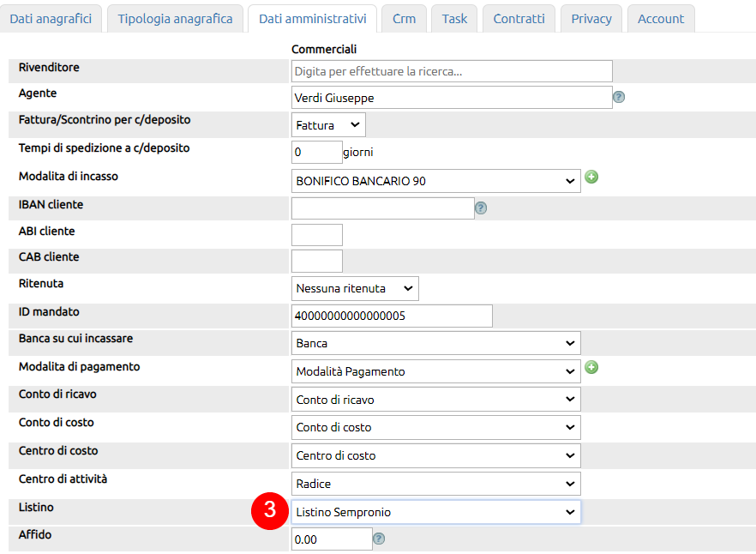
Task: Click the CAB cliente input box
Action: click(x=317, y=261)
